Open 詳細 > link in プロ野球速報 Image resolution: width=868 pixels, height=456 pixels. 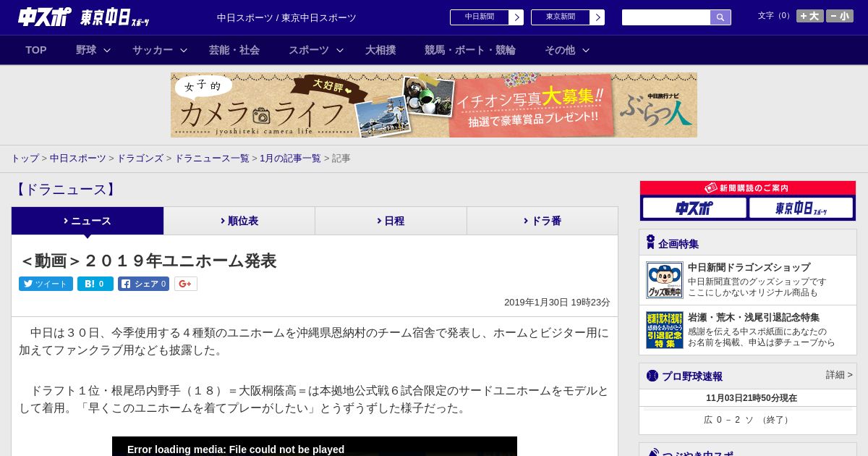coord(839,375)
